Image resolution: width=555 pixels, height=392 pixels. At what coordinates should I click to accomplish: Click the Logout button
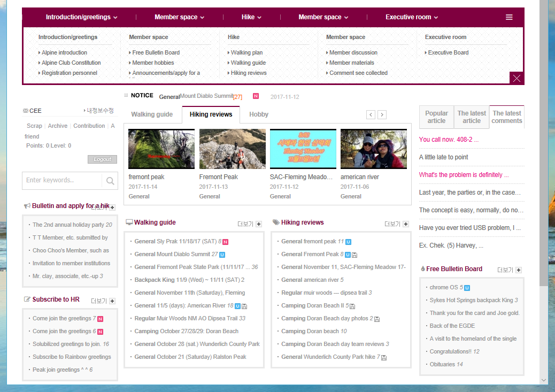102,159
